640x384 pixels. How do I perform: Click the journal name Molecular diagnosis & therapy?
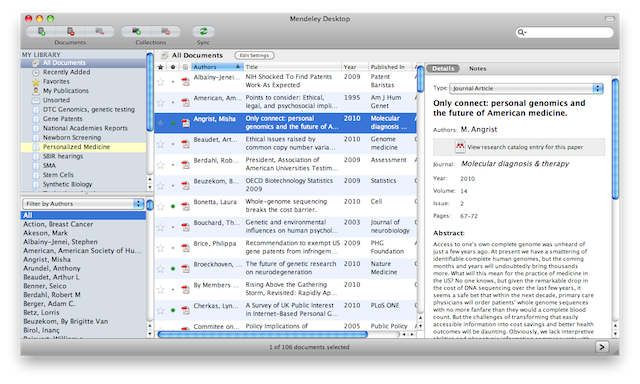tap(515, 164)
